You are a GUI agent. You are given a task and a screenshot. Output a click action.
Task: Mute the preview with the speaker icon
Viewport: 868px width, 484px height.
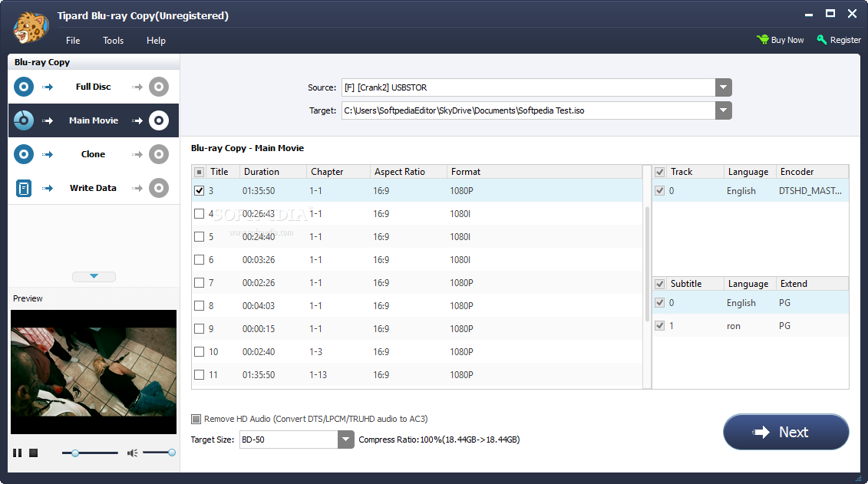point(132,453)
